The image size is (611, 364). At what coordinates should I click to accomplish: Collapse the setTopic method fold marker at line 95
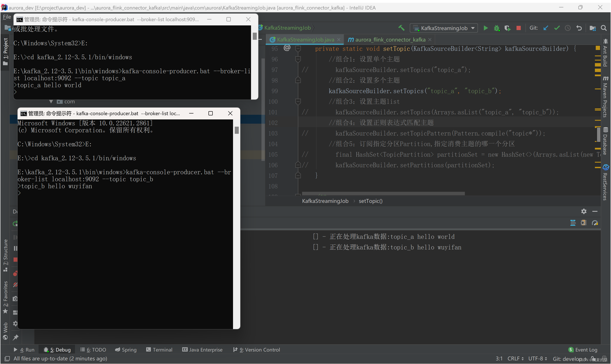tap(298, 48)
